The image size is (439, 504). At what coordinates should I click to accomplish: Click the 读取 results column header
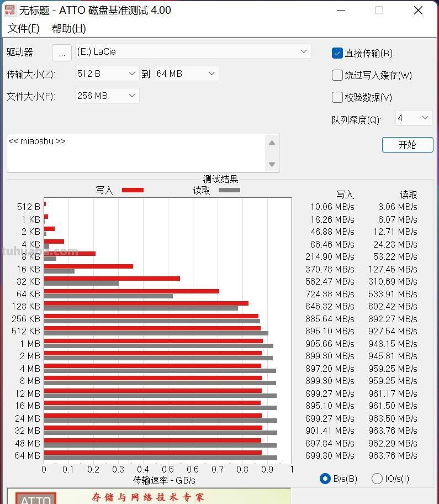(408, 195)
